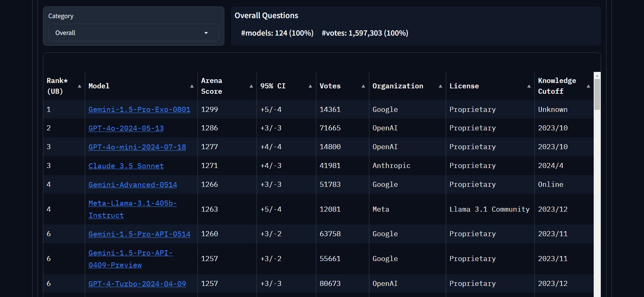This screenshot has height=297, width=644.
Task: Click the votes value 14361
Action: click(330, 110)
